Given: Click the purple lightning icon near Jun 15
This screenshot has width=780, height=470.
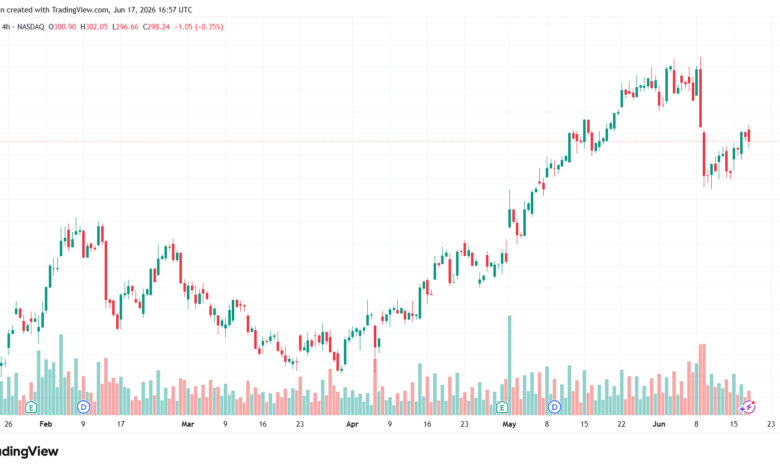Looking at the screenshot, I should point(748,407).
